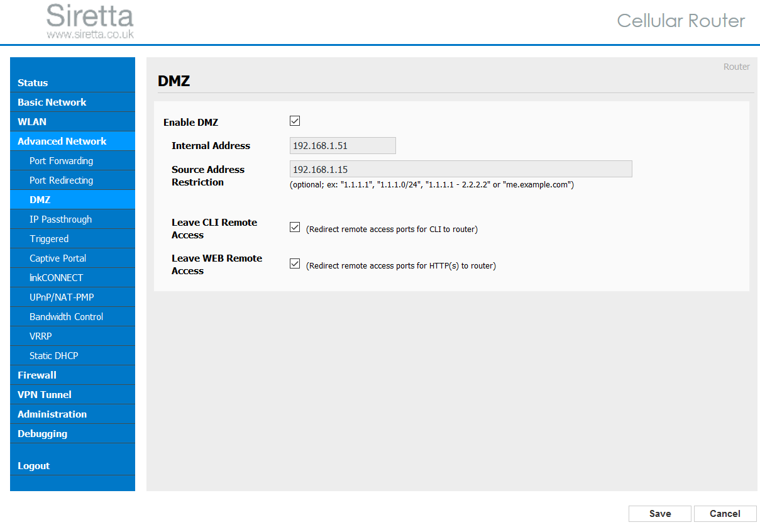
Task: Open Bandwidth Control page
Action: coord(72,316)
